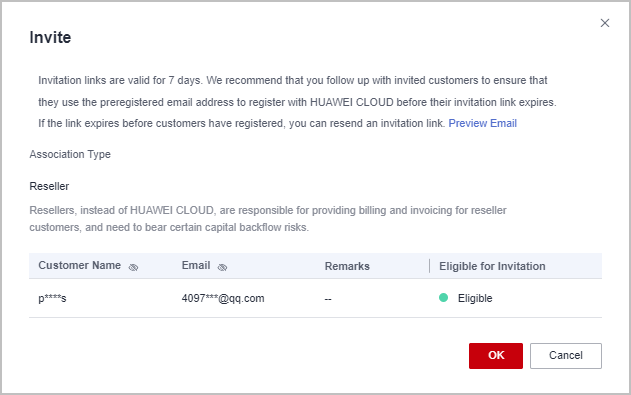Click the invitation validity notice paragraph
The height and width of the screenshot is (395, 631).
coord(297,102)
